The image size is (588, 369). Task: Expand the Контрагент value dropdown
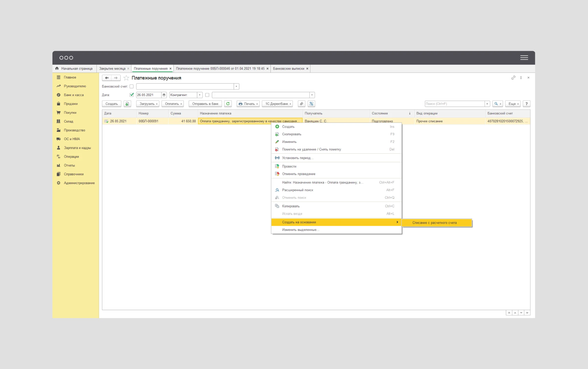pyautogui.click(x=312, y=95)
